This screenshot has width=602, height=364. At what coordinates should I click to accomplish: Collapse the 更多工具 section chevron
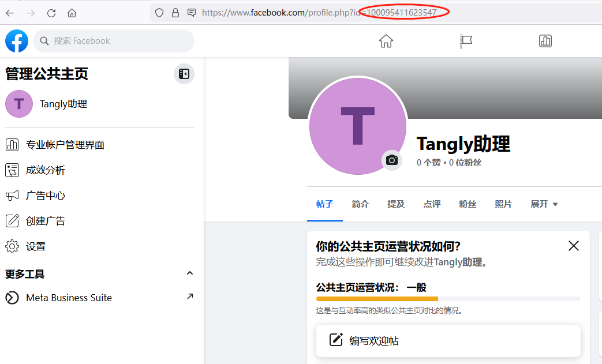tap(190, 273)
